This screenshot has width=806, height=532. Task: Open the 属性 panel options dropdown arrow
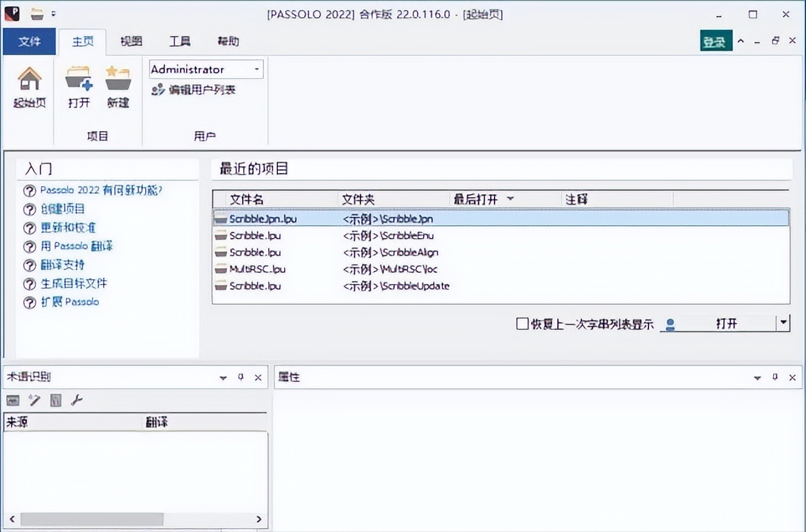[758, 378]
